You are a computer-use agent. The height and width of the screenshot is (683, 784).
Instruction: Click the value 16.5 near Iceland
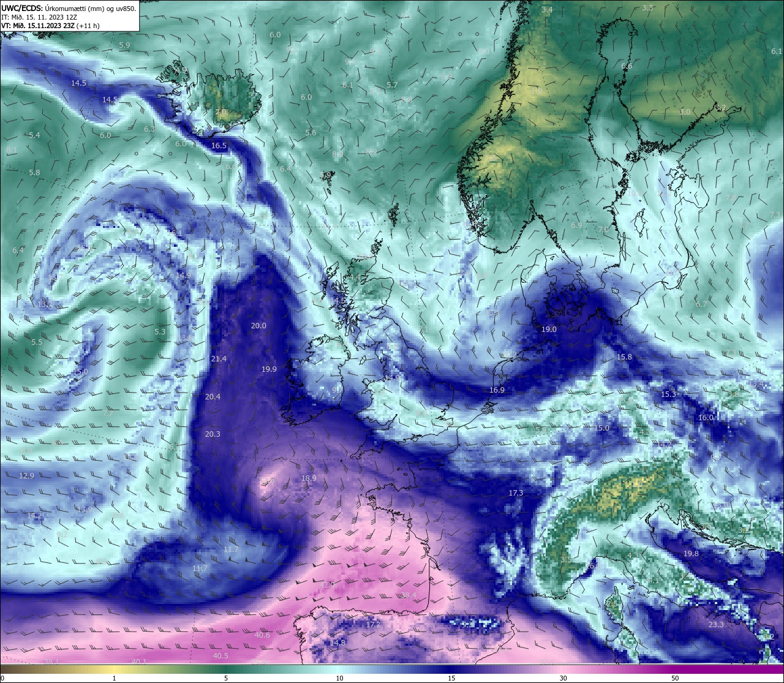(x=219, y=146)
